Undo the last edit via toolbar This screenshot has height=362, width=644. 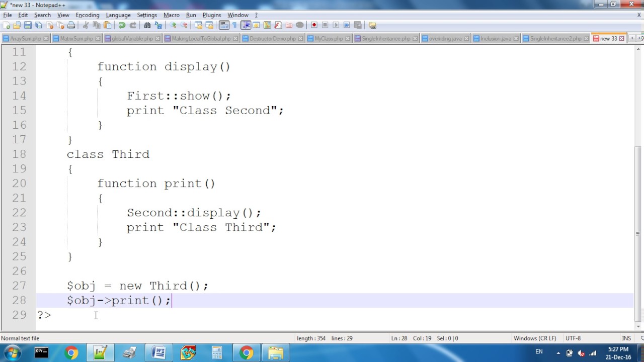(122, 25)
